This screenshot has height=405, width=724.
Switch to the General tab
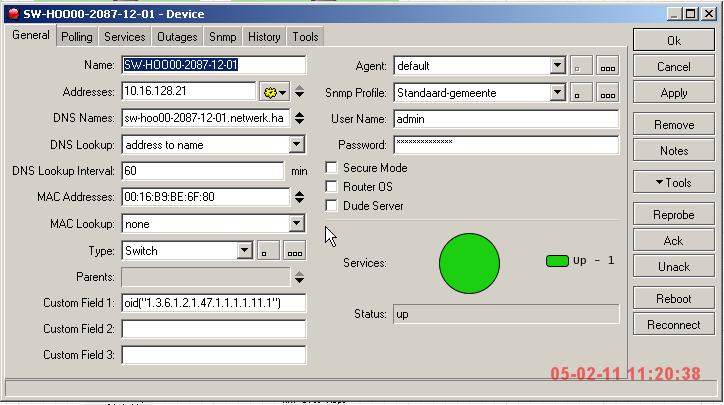(31, 35)
